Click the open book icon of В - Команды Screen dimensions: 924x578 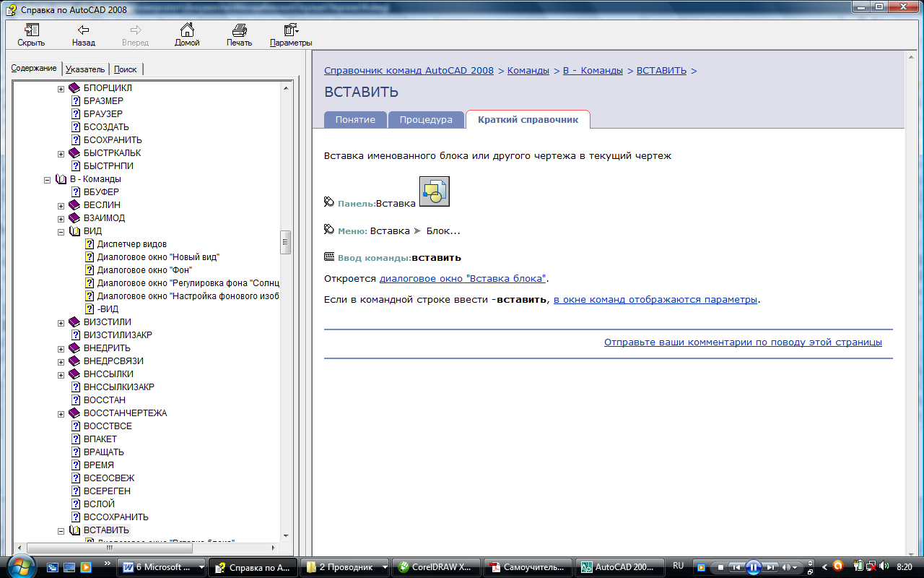[61, 179]
